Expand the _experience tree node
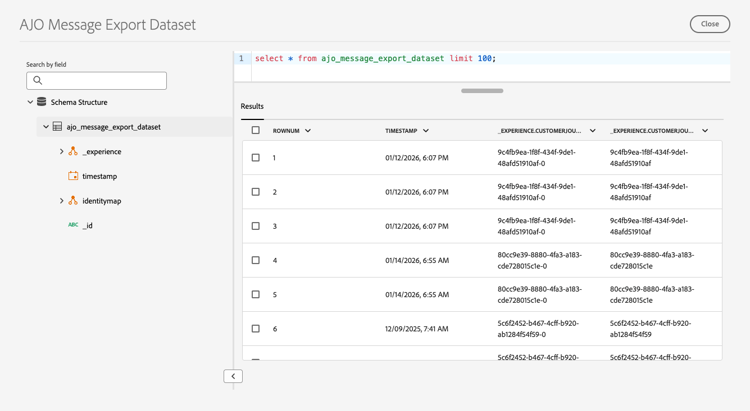This screenshot has height=411, width=750. 61,152
